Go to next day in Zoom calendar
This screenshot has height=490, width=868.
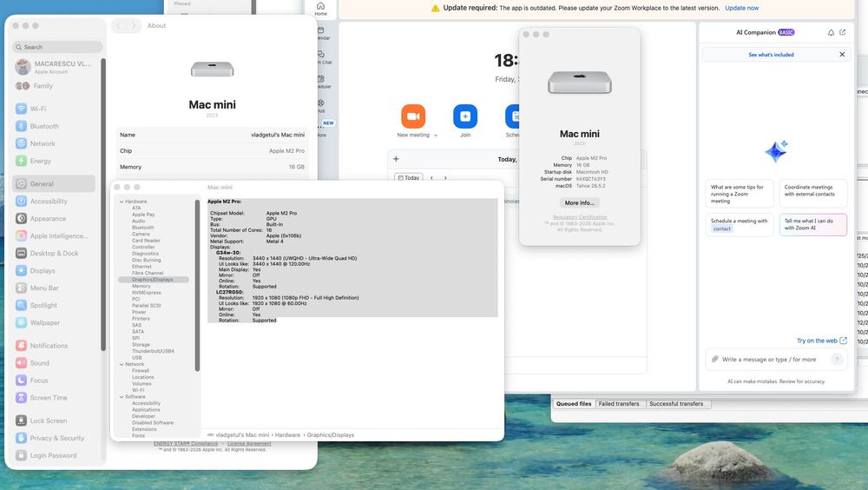[445, 178]
